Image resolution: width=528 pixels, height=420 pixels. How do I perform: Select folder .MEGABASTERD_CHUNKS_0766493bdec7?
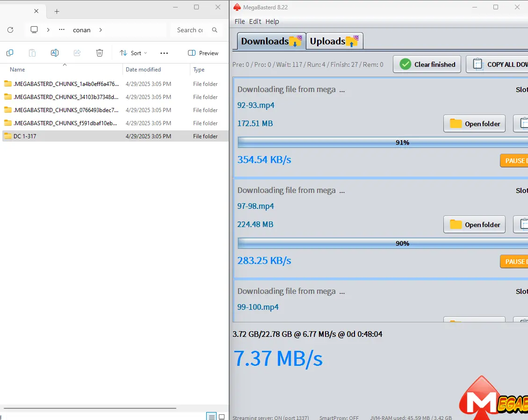point(115,110)
